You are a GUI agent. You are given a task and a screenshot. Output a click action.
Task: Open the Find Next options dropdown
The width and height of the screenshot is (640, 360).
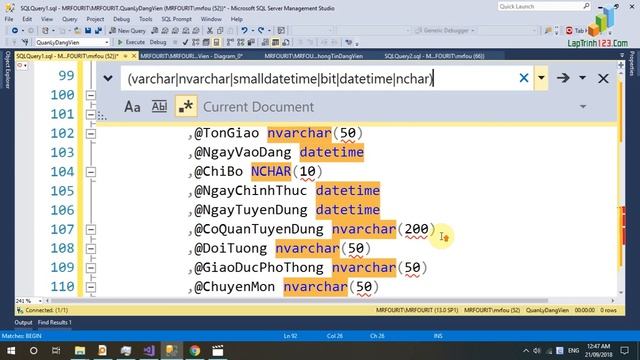pyautogui.click(x=582, y=78)
